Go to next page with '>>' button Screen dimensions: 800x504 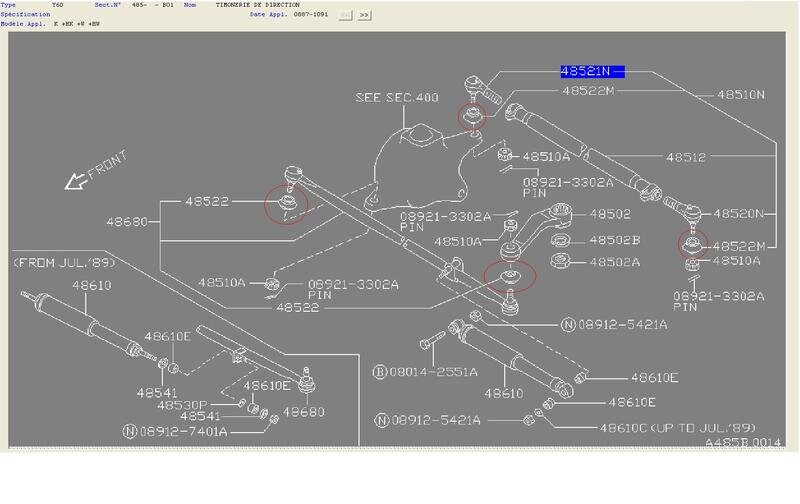[364, 15]
